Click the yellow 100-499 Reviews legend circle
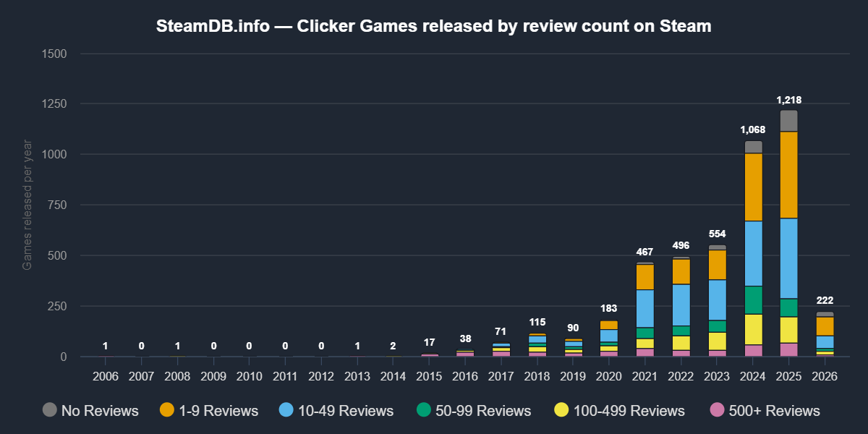Viewport: 868px width, 434px height. [561, 410]
